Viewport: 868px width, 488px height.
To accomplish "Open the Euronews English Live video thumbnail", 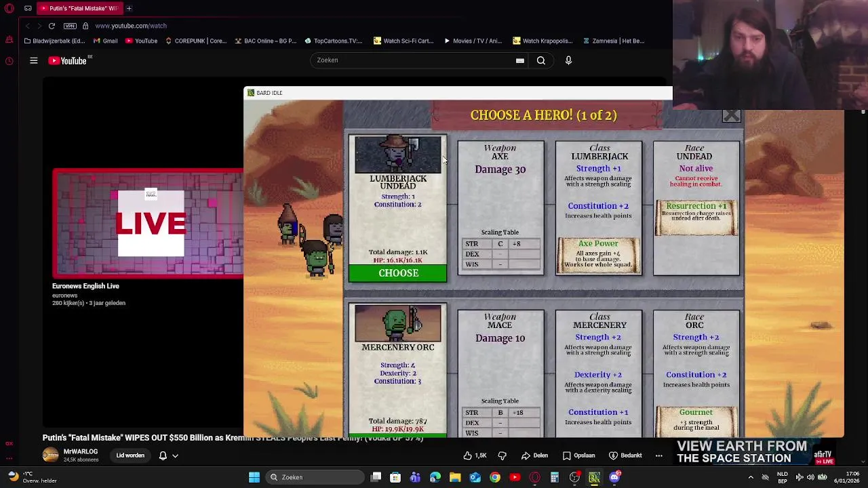I will [x=148, y=223].
